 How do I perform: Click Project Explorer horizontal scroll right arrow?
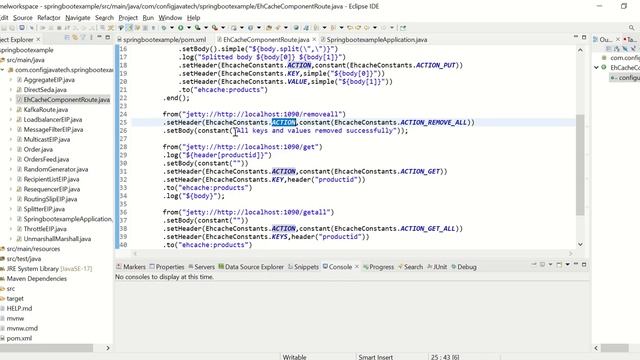(x=108, y=348)
